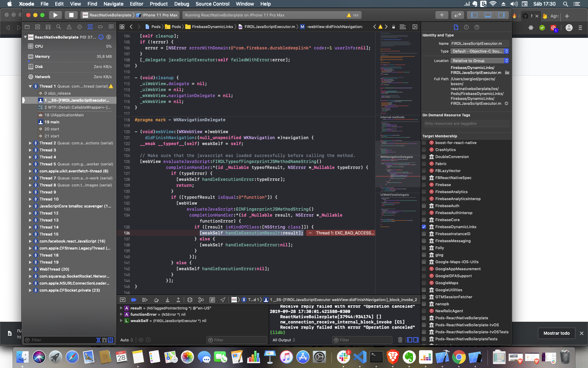588x368 pixels.
Task: Toggle the navigator panel visibility
Action: pyautogui.click(x=474, y=15)
